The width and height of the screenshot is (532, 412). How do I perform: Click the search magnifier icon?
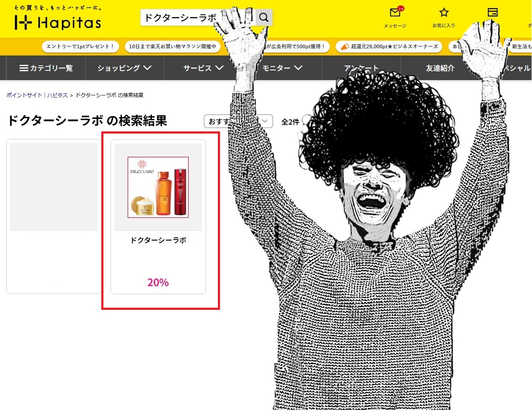(x=264, y=17)
